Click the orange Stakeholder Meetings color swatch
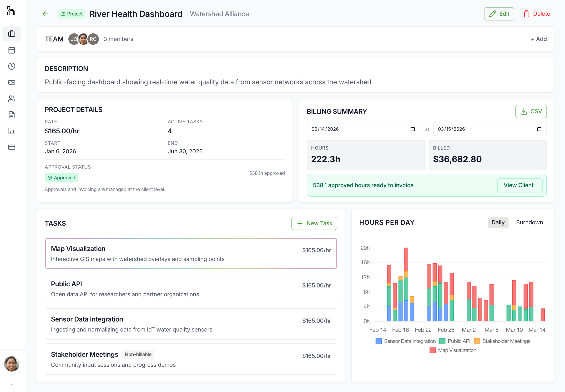This screenshot has height=392, width=565. pos(477,341)
